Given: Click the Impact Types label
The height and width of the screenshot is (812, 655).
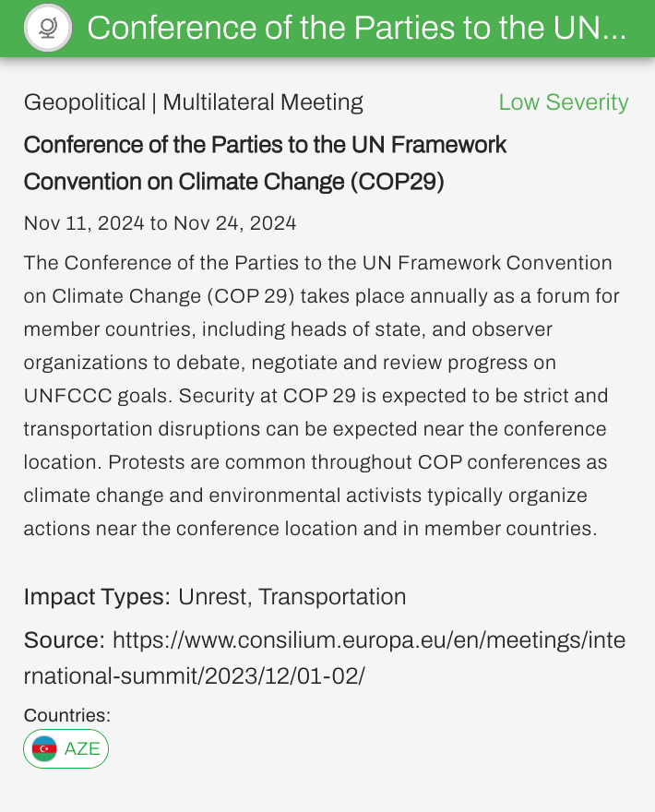Looking at the screenshot, I should pos(97,597).
